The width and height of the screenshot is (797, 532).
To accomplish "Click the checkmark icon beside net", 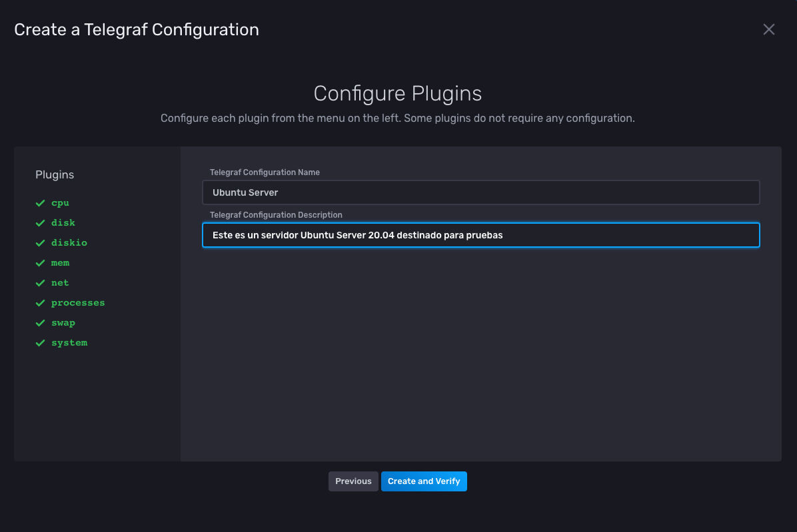I will tap(40, 283).
